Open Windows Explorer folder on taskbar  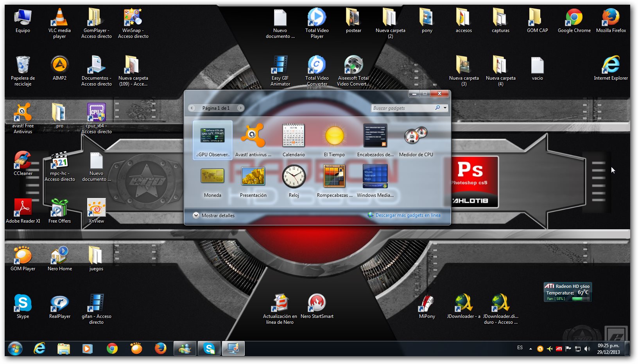pyautogui.click(x=63, y=348)
